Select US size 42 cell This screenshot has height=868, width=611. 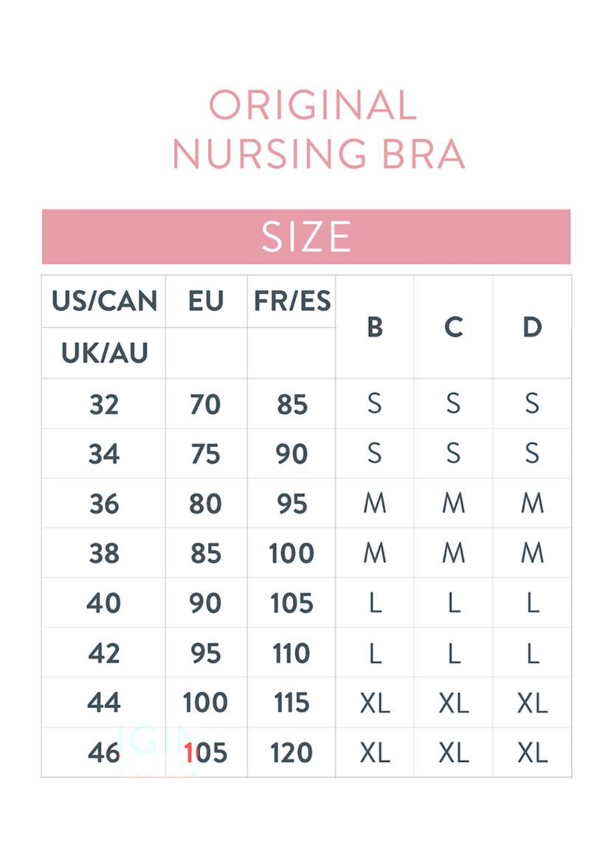103,653
